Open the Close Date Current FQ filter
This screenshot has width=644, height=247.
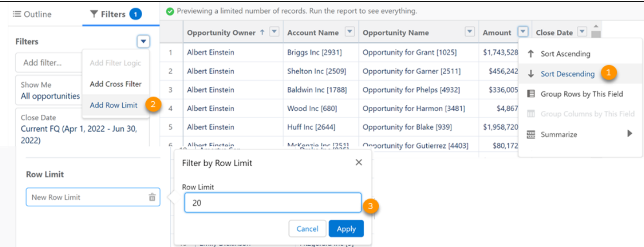(x=83, y=129)
